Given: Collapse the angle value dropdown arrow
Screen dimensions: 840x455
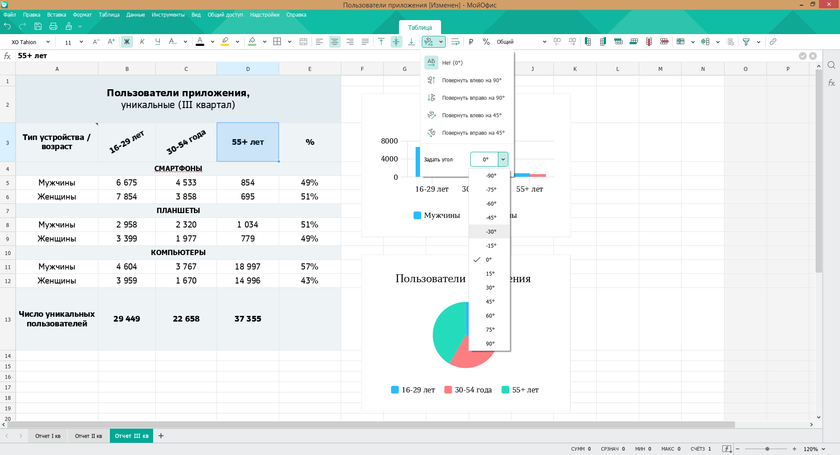Looking at the screenshot, I should click(x=503, y=159).
